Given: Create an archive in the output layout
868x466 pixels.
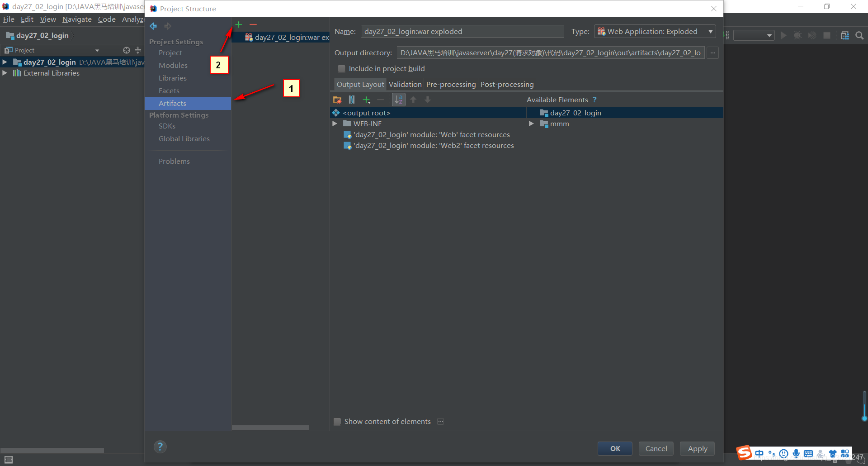Looking at the screenshot, I should (352, 100).
